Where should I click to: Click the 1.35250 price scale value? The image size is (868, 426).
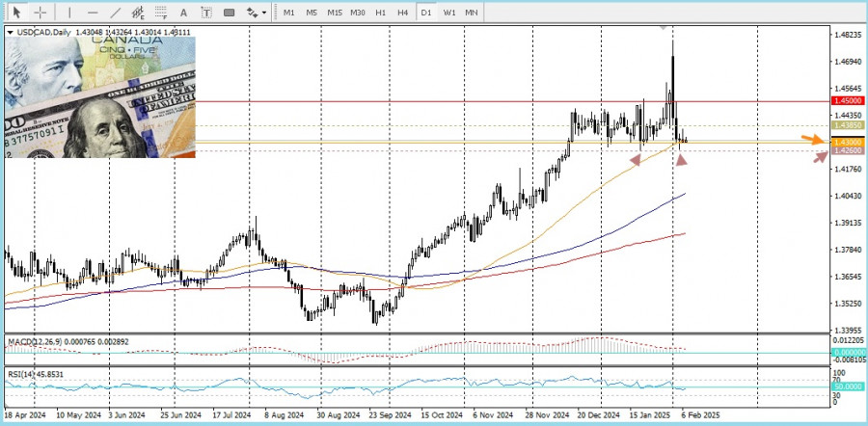848,304
